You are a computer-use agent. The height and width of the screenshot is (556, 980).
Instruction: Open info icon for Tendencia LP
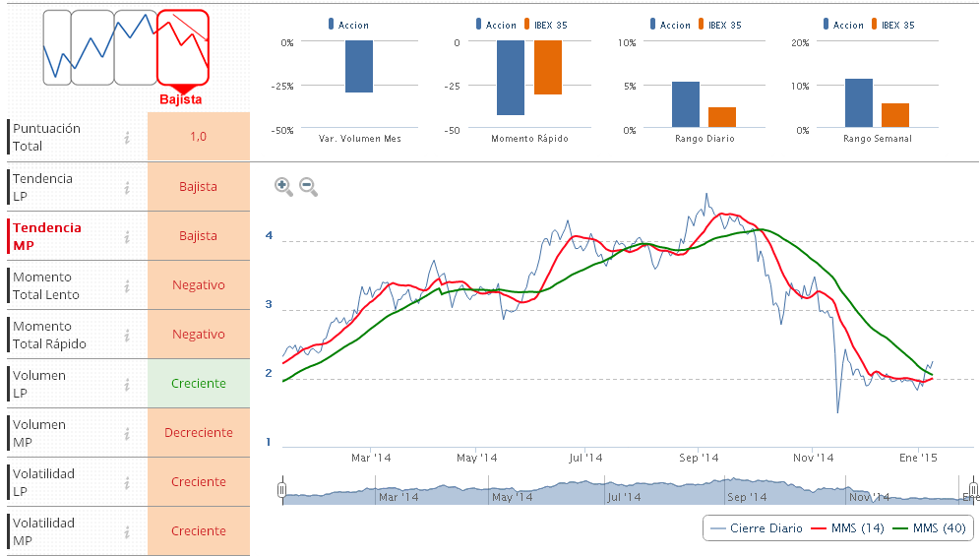click(127, 187)
